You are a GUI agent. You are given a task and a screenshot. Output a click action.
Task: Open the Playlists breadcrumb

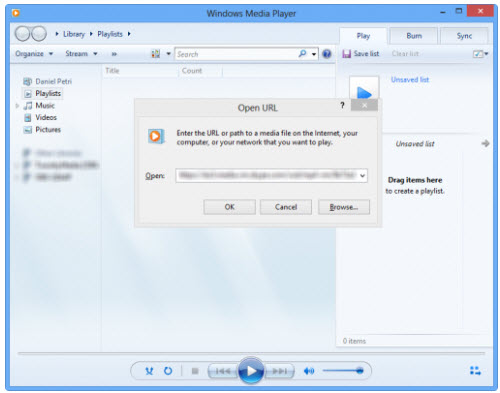[110, 34]
